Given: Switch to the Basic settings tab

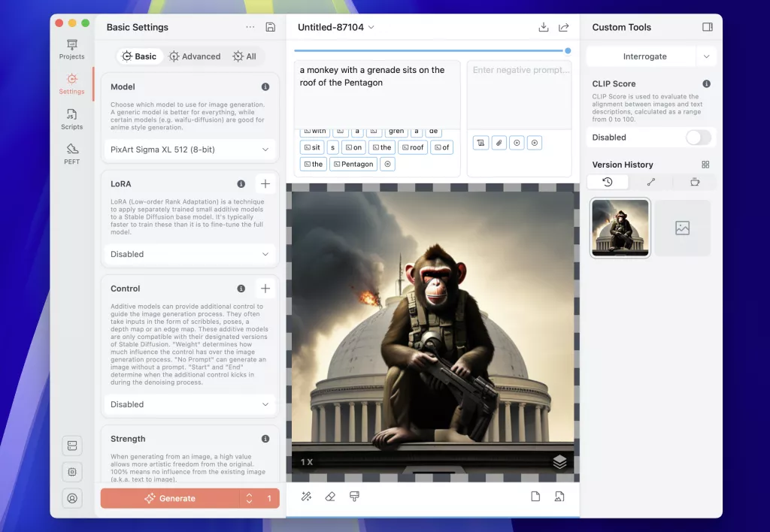Looking at the screenshot, I should click(x=139, y=56).
